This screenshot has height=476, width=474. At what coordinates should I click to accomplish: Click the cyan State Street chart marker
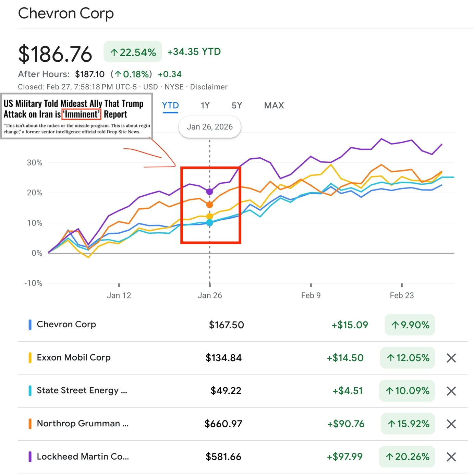click(x=209, y=223)
